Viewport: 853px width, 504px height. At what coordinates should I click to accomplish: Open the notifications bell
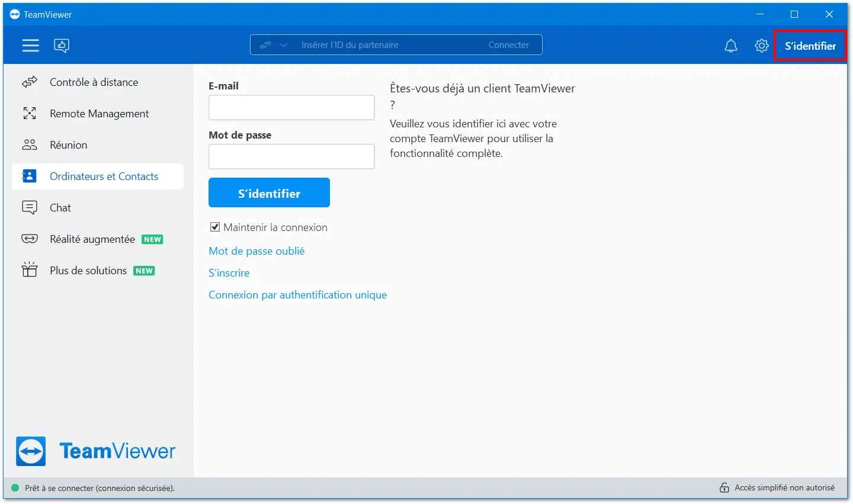731,46
